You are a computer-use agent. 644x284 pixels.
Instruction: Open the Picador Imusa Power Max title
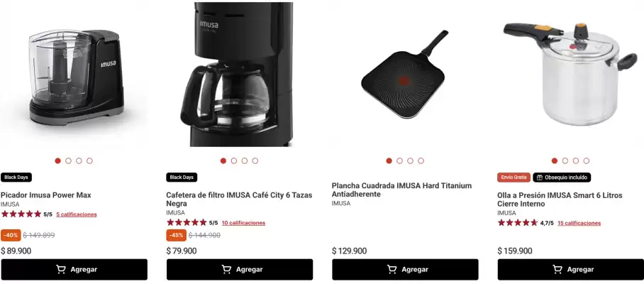46,195
